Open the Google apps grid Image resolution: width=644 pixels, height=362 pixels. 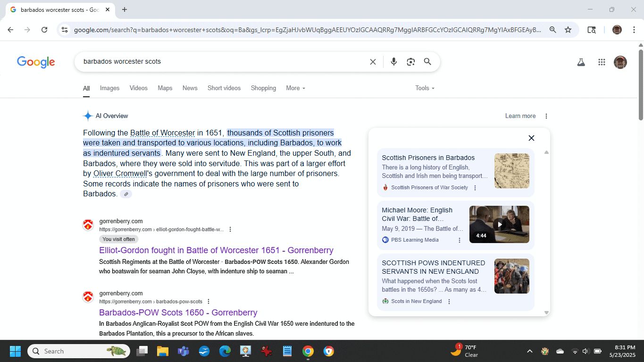click(601, 62)
